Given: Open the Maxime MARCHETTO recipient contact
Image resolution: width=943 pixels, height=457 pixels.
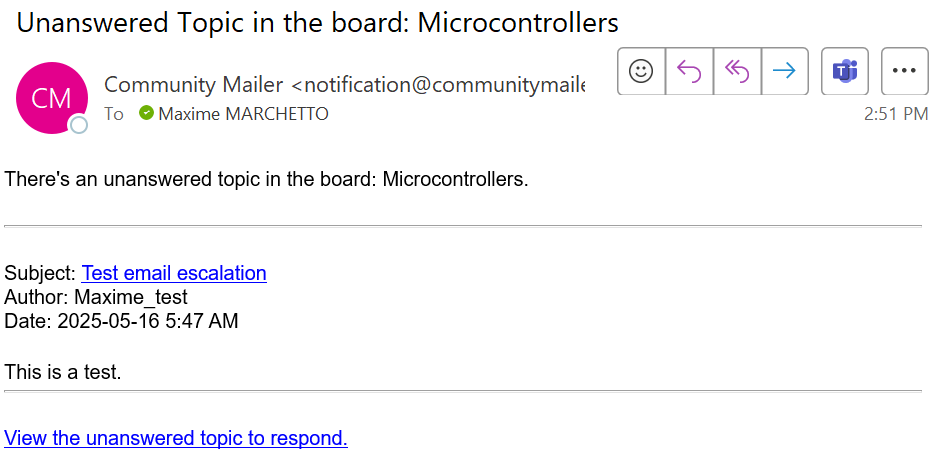Looking at the screenshot, I should pos(243,114).
